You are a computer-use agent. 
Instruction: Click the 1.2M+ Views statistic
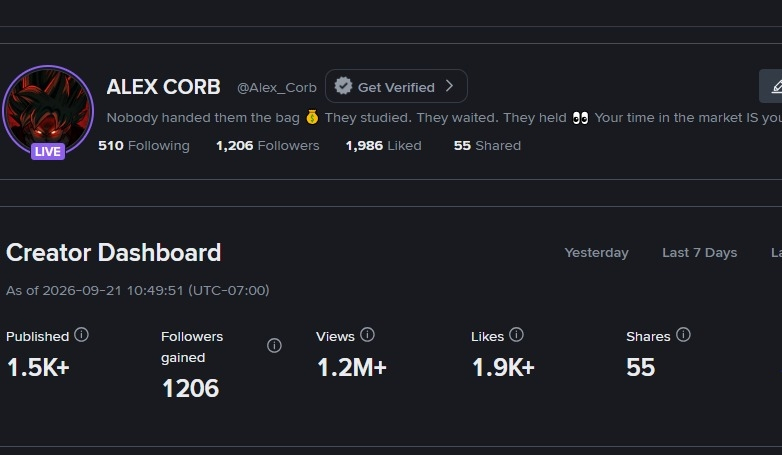(352, 368)
